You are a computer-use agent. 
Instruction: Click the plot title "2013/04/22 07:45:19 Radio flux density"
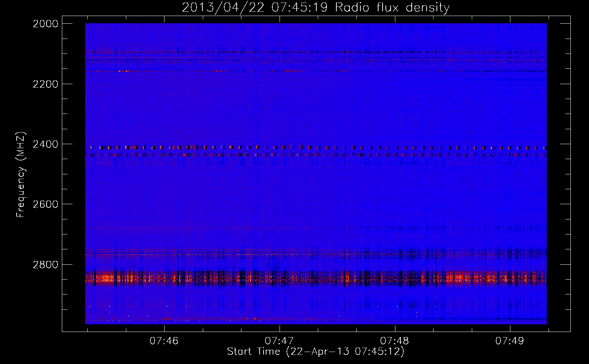click(316, 7)
